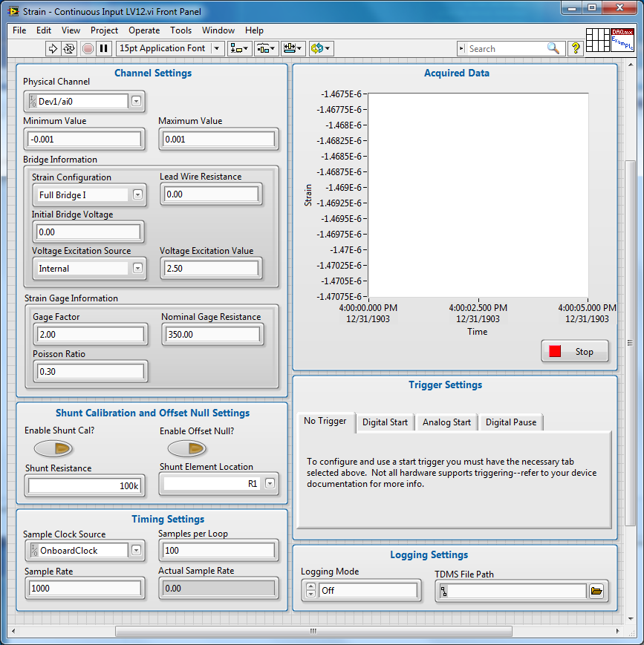Click the Pause toolbar icon

click(104, 48)
